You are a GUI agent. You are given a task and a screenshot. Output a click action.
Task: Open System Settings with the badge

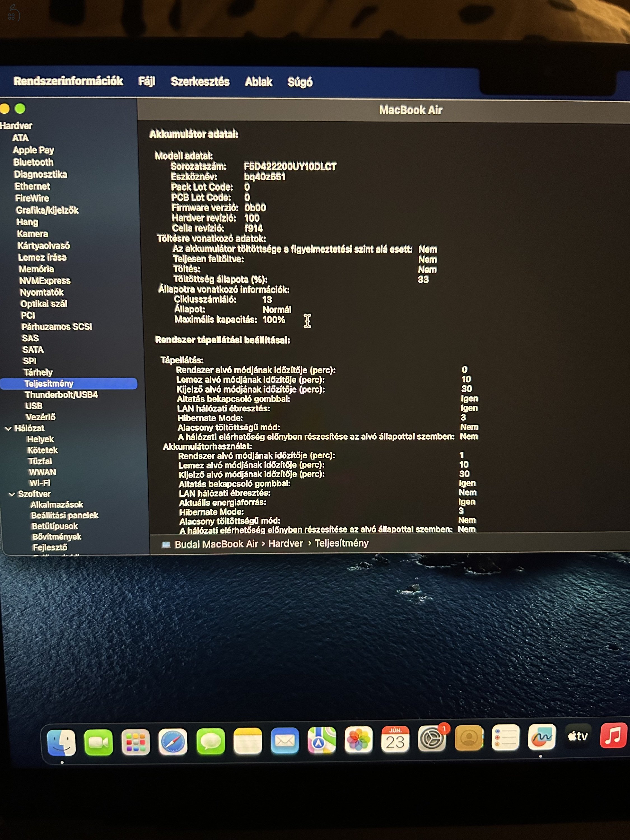tap(432, 739)
